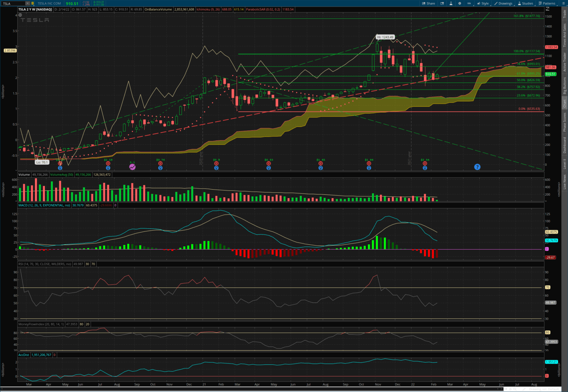Open the hamburger menu icon at top right
568x392 pixels.
point(564,3)
